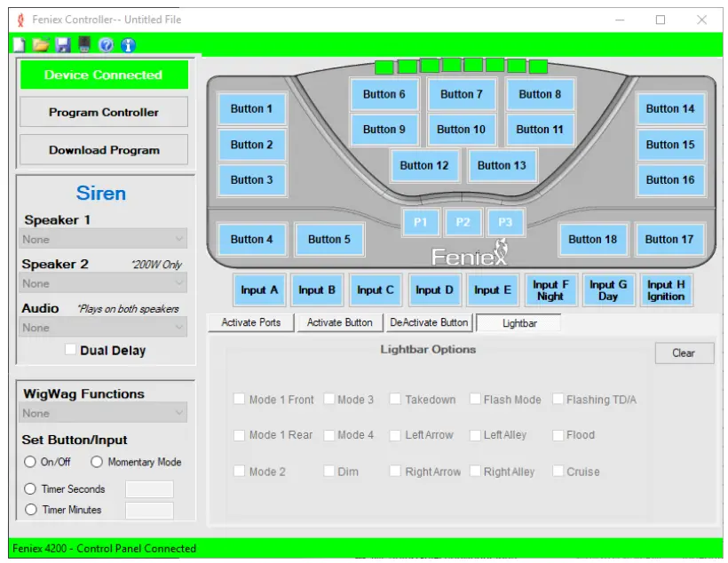Select Input G Day
This screenshot has height=563, width=728.
click(x=608, y=290)
